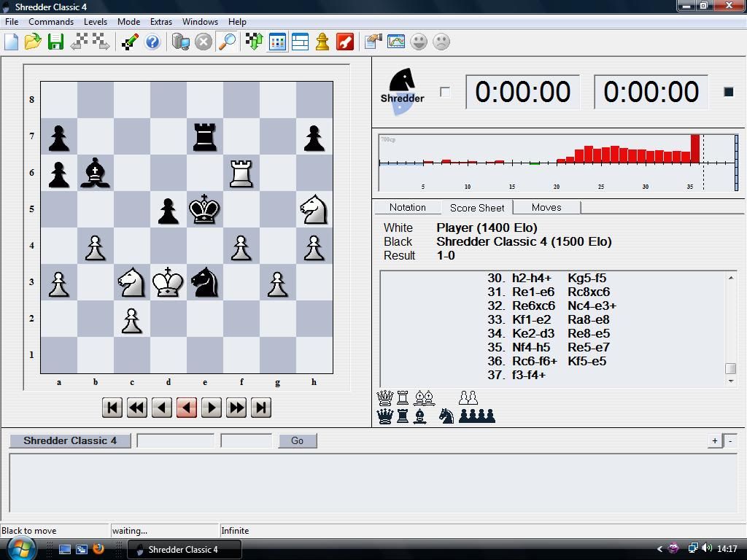This screenshot has height=560, width=747.
Task: Open the Extras menu
Action: click(x=161, y=22)
